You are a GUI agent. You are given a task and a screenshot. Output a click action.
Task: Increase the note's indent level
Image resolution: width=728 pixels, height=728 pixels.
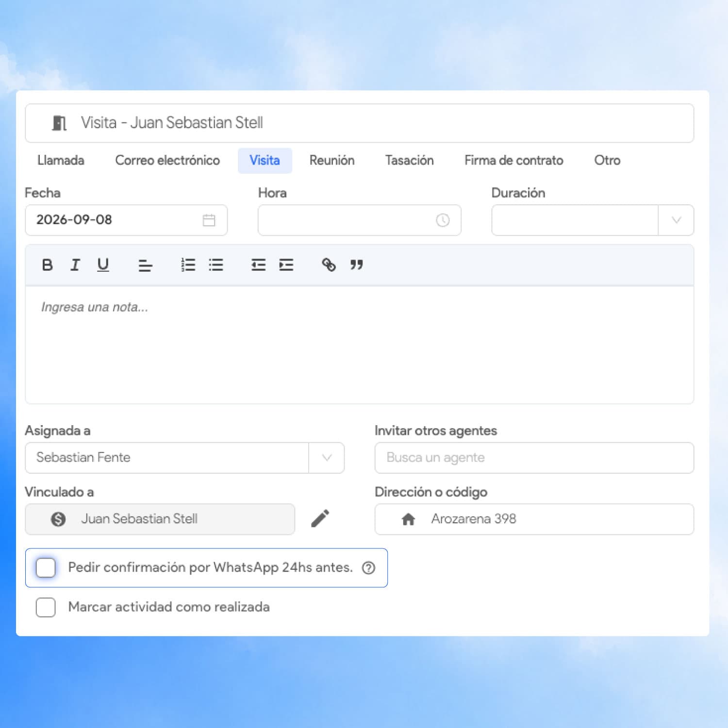[x=286, y=265]
